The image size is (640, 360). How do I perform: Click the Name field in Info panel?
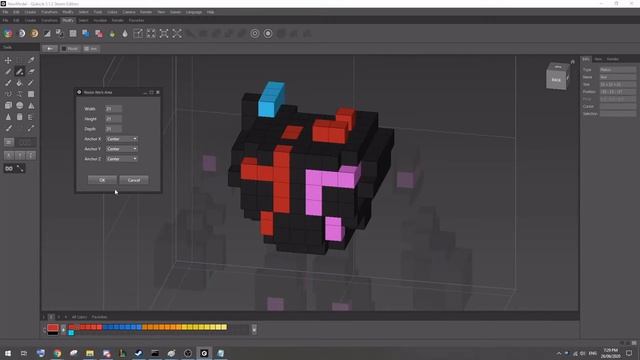click(618, 77)
